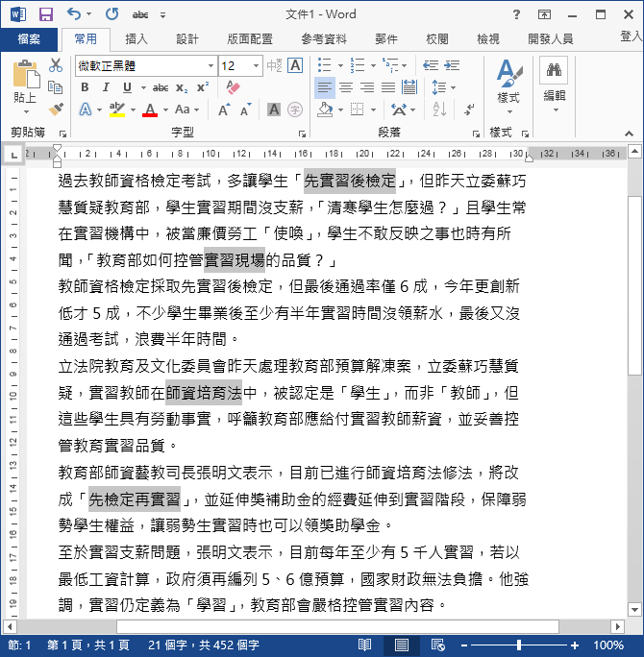Apply yellow text highlight color
Screen dimensions: 644x657
click(x=117, y=109)
